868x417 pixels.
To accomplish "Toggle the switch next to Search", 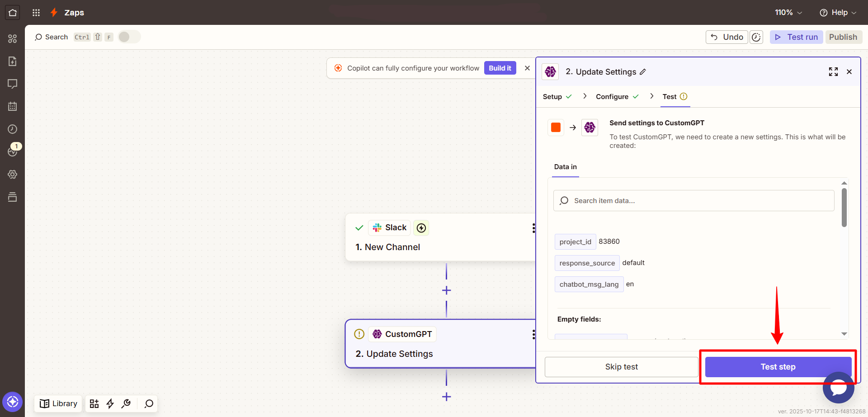I will click(129, 37).
